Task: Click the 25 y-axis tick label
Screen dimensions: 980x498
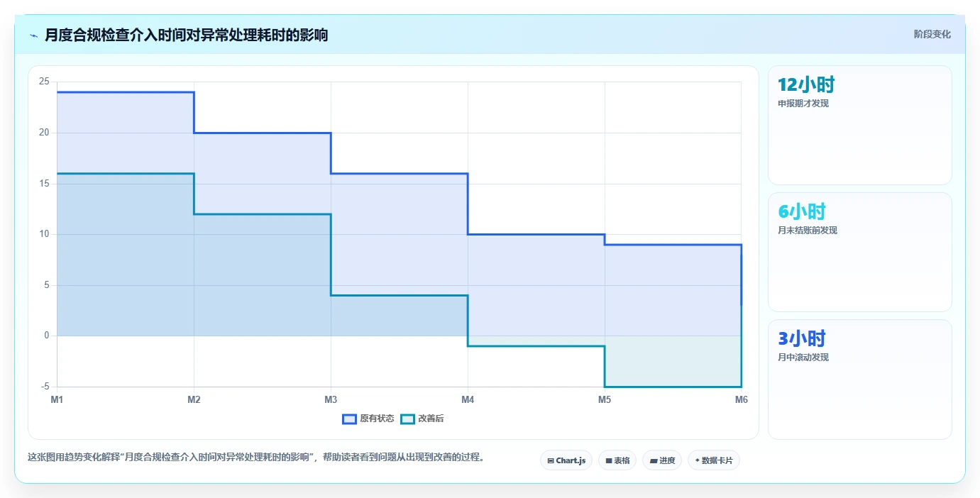Action: 44,82
